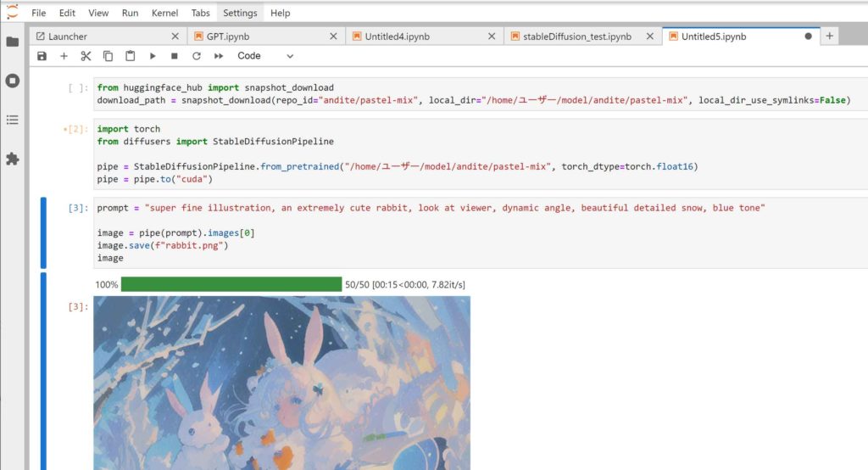Open a new launcher tab with plus
The image size is (868, 470).
[x=830, y=36]
